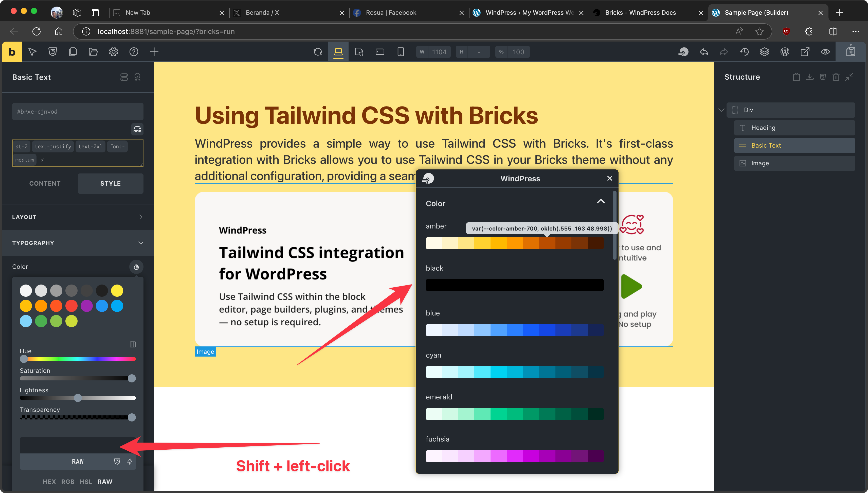Switch to the Content tab
868x493 pixels.
point(45,183)
